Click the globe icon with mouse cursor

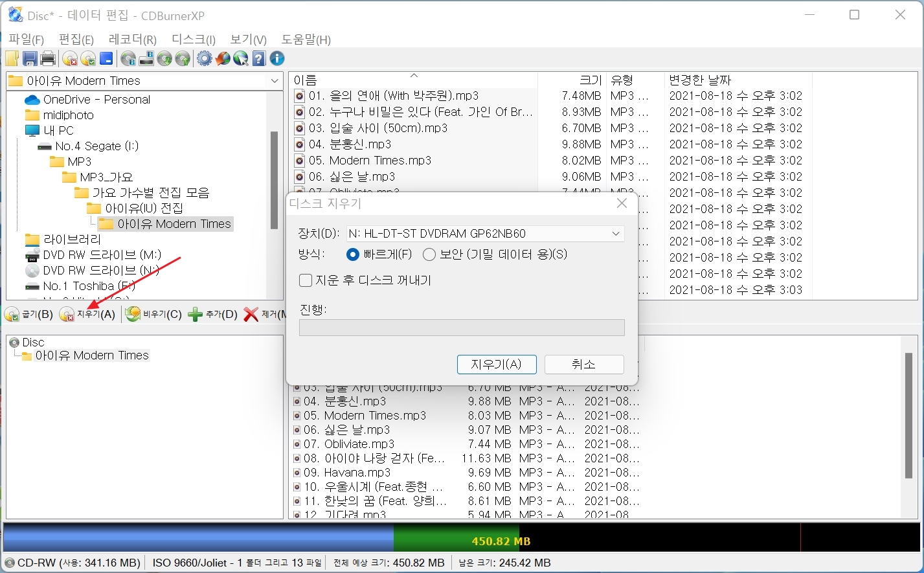241,59
